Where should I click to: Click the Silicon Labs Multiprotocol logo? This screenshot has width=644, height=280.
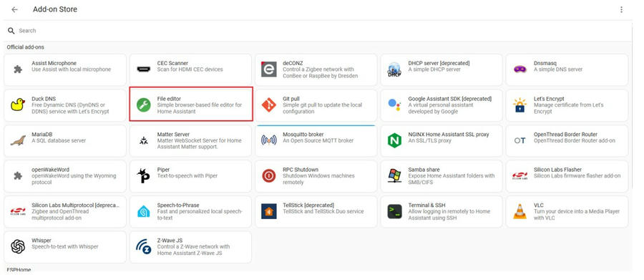tap(18, 211)
